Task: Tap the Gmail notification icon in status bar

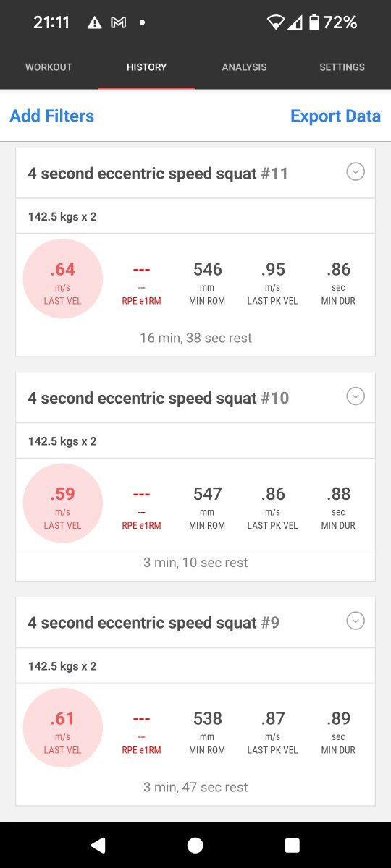Action: [118, 23]
